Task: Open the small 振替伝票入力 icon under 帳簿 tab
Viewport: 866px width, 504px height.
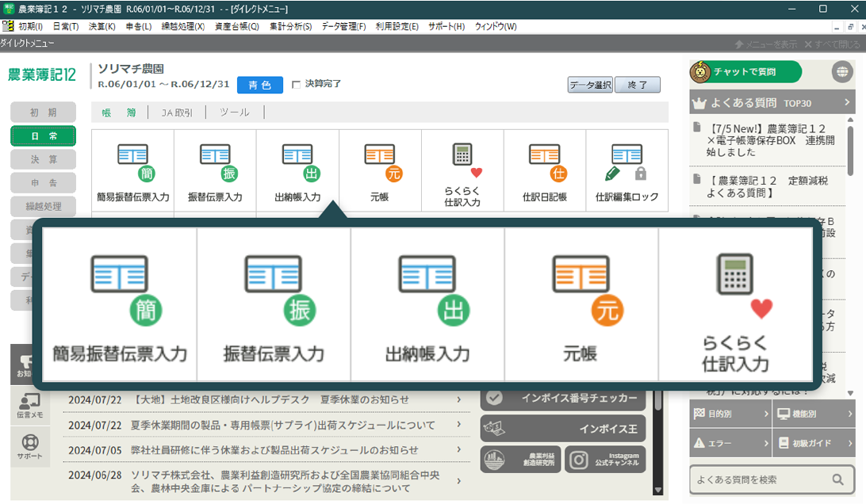Action: click(215, 170)
